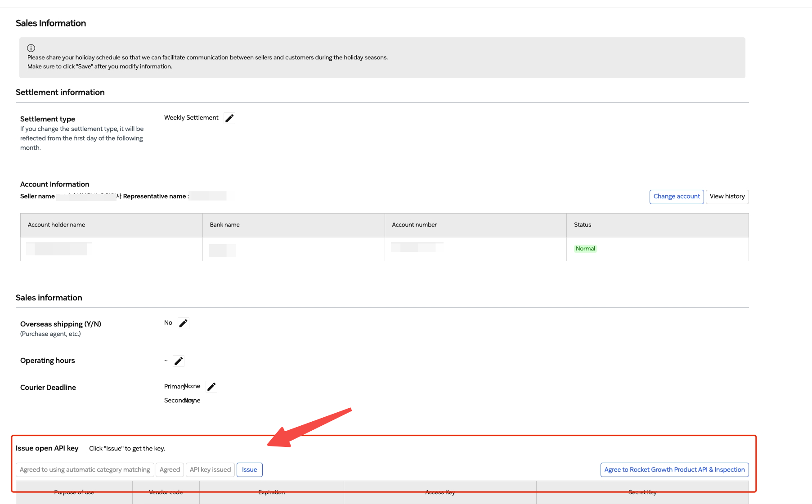This screenshot has width=812, height=504.
Task: Click the Weekly Settlement value text
Action: [x=191, y=118]
